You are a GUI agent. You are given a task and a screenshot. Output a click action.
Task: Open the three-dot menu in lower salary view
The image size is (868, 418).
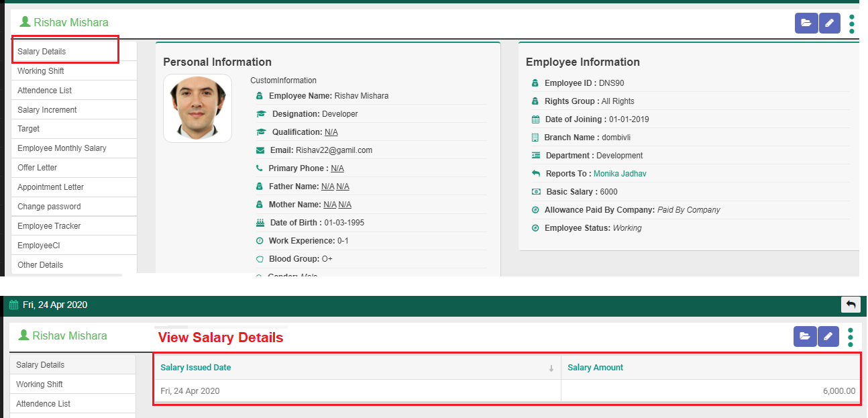click(x=851, y=337)
